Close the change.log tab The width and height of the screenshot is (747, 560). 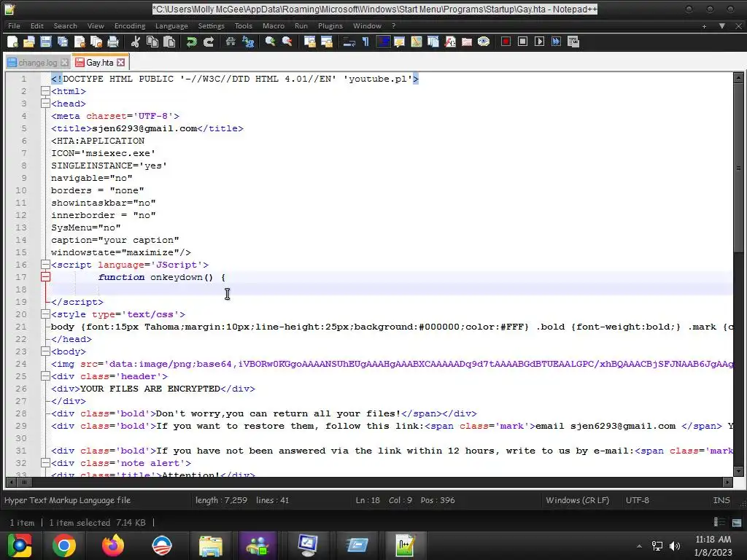(64, 63)
